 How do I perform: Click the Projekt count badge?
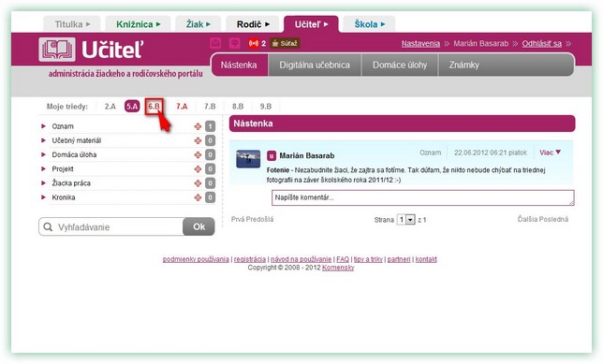click(x=210, y=169)
